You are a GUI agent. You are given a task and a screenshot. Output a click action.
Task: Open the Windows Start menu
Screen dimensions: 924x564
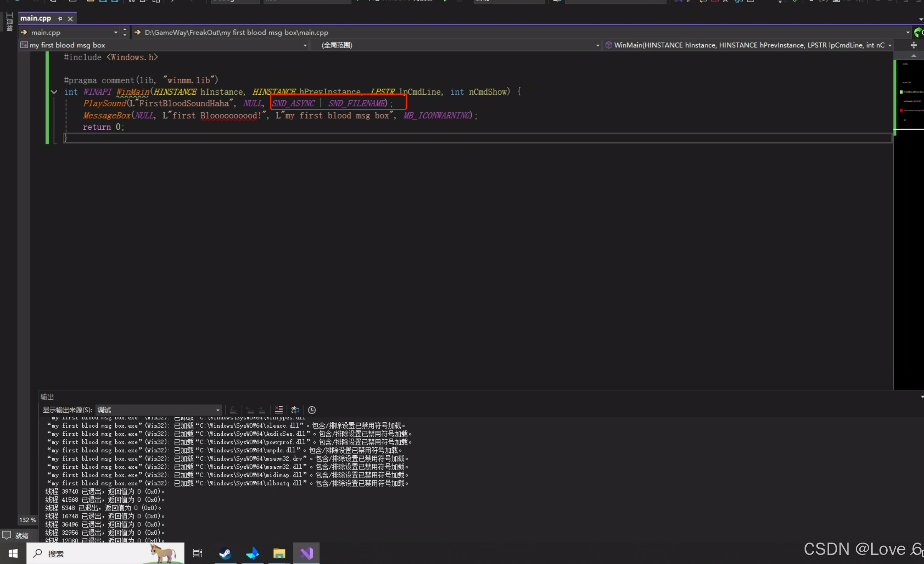click(x=13, y=553)
